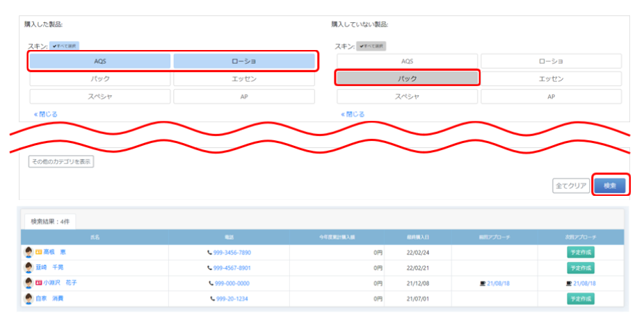Click approach icon beside previous 21/08/18 date

483,283
